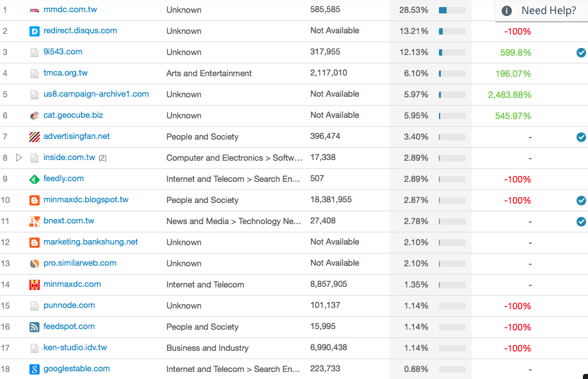The image size is (588, 379).
Task: Select the SimilarWeb favicon beside pro.similarweb.com
Action: point(34,263)
